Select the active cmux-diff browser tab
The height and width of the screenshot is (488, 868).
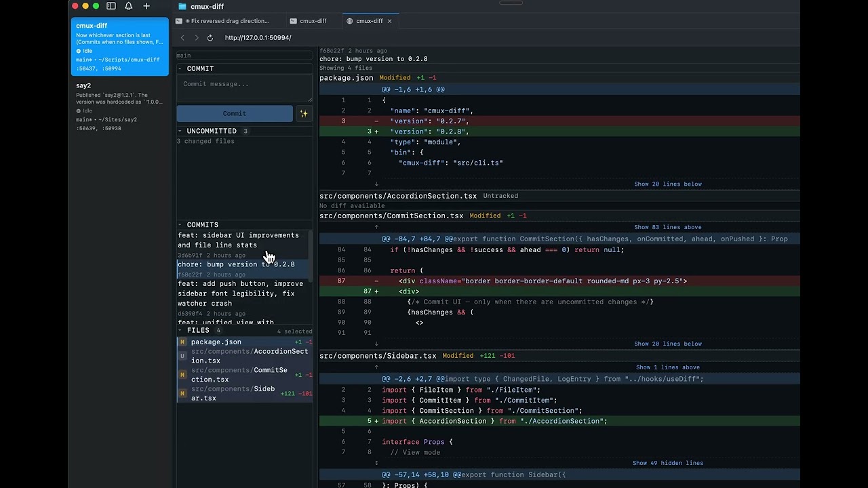click(x=370, y=21)
